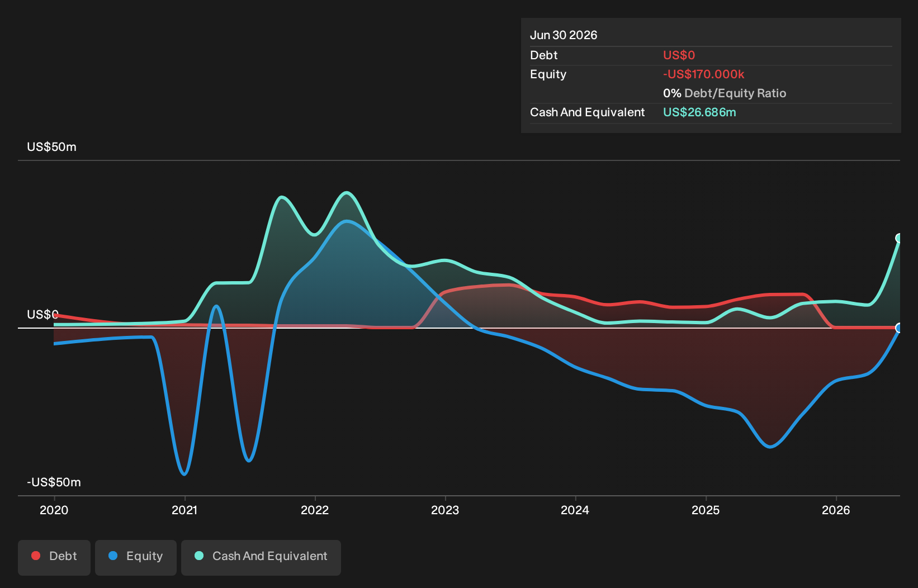Click the Jun 30 2026 tooltip date
The image size is (918, 588).
[564, 35]
